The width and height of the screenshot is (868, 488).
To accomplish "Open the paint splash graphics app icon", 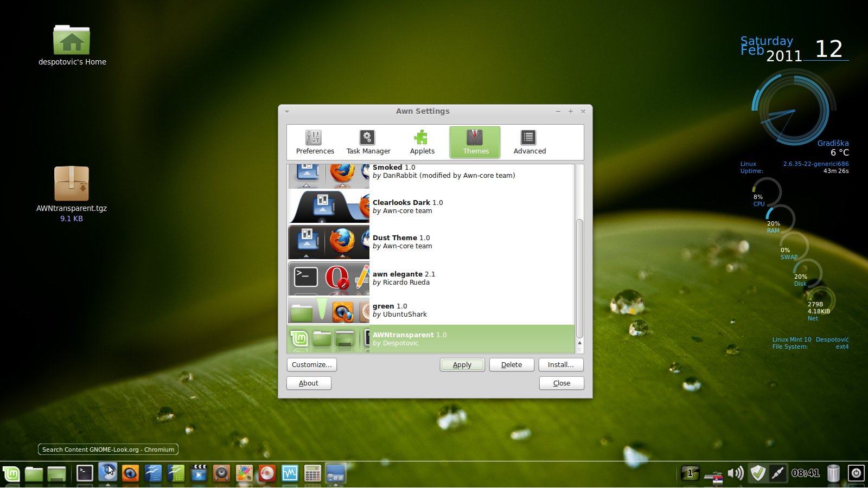I will [x=244, y=473].
